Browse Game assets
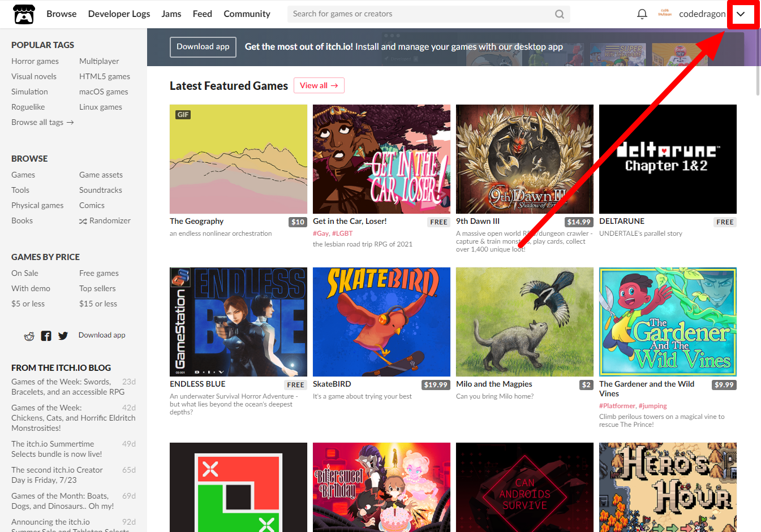Screen dimensions: 761x532 point(101,175)
